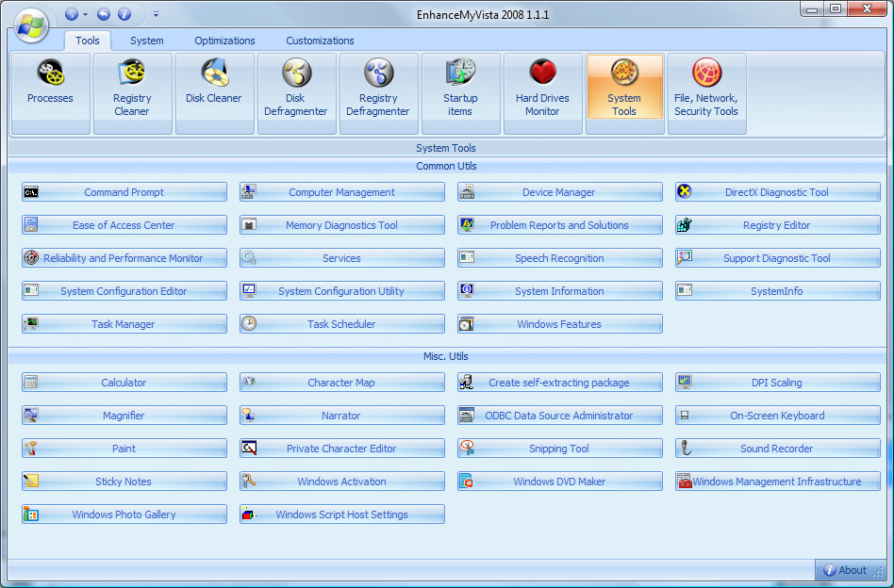894x588 pixels.
Task: Click the blue undo arrow icon in title bar
Action: tap(103, 14)
